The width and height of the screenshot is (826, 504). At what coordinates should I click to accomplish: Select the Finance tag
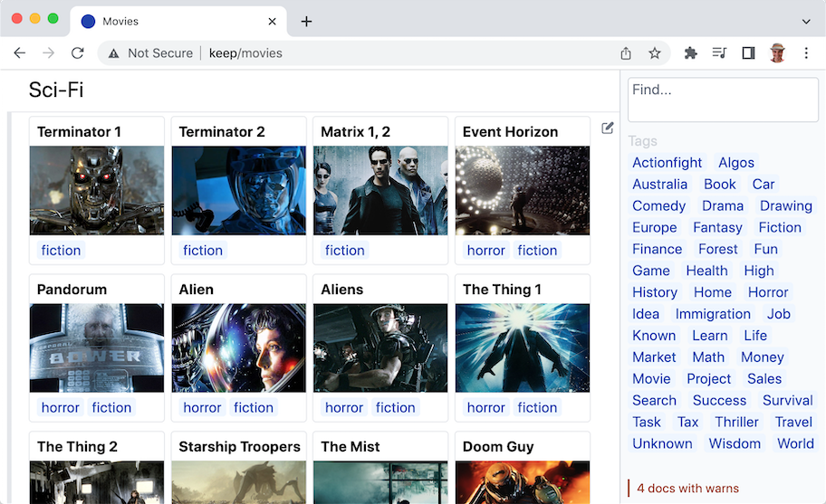[657, 249]
